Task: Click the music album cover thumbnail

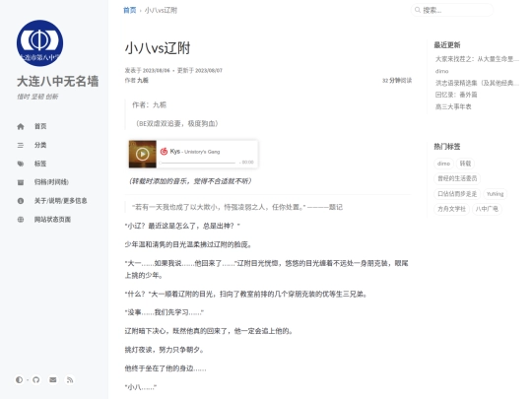Action: click(143, 154)
